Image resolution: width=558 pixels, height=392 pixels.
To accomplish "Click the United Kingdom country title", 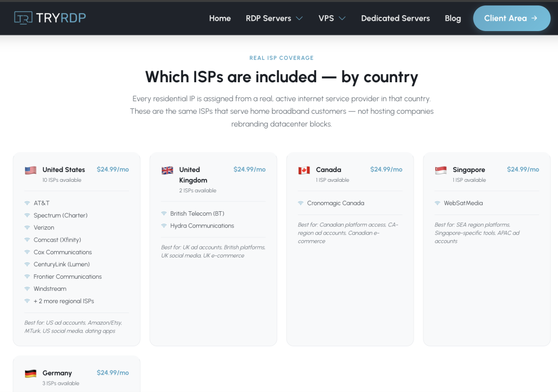I will coord(193,175).
